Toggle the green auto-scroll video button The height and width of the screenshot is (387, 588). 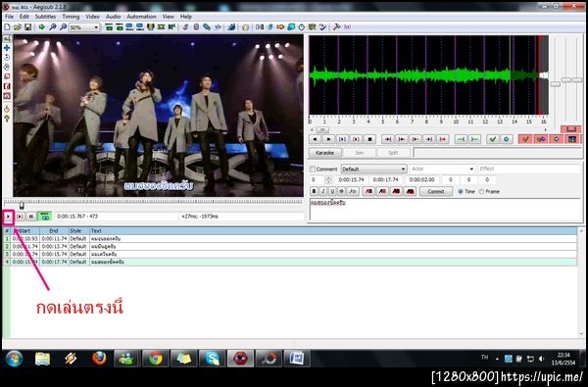click(45, 217)
